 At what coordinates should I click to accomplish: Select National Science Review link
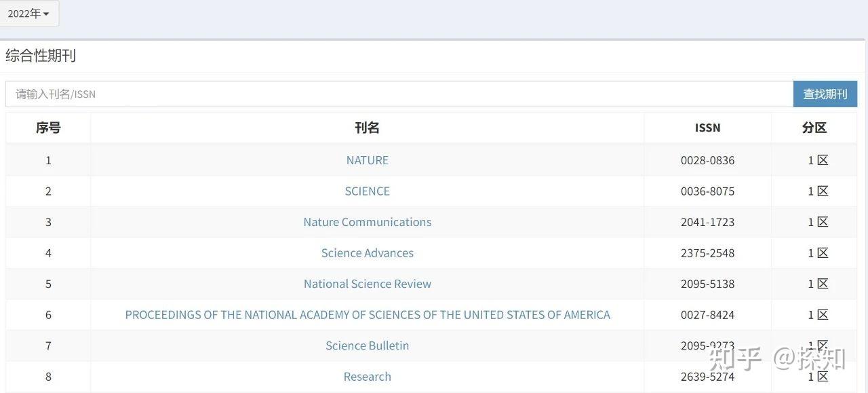(367, 284)
